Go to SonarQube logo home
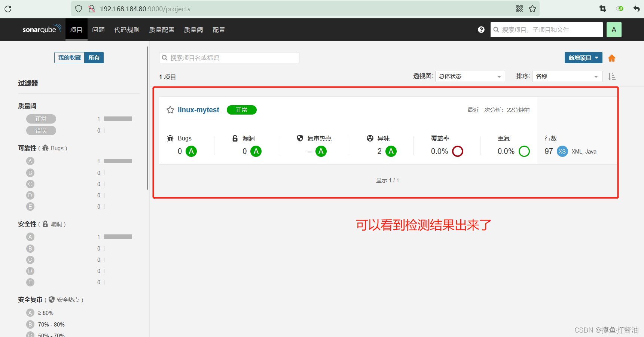 pos(42,29)
